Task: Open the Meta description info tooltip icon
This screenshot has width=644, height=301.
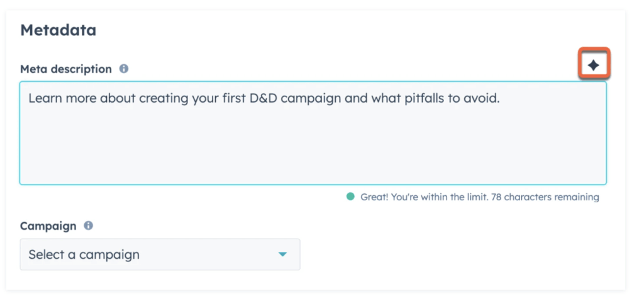Action: [x=124, y=69]
